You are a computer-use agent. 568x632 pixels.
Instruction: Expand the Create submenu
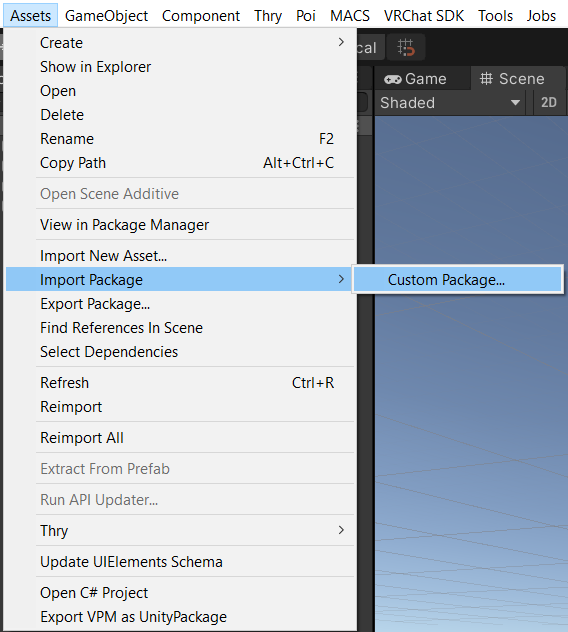pos(179,43)
